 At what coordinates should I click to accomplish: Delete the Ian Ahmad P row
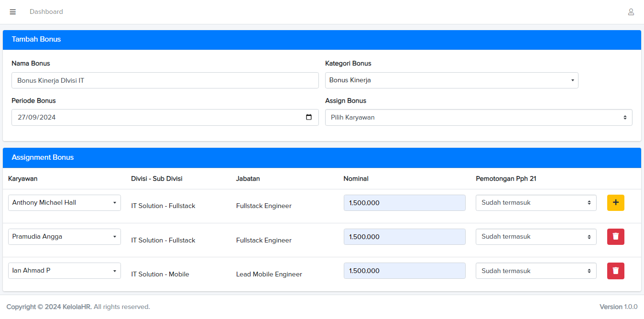(615, 271)
